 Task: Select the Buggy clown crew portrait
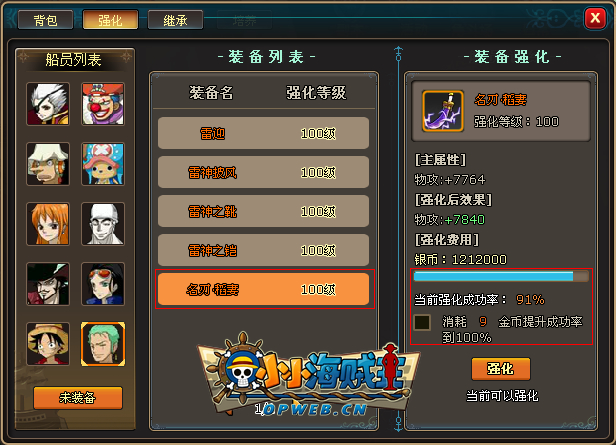point(103,104)
